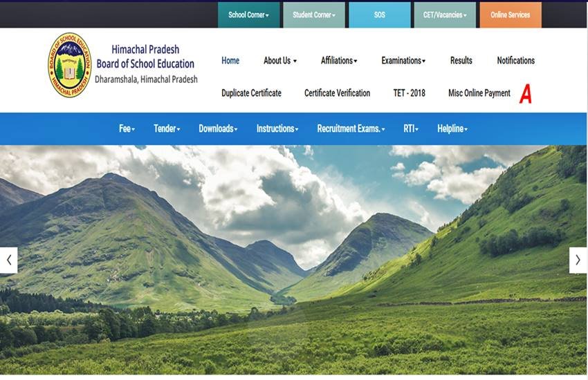Open Duplicate Certificate link

pyautogui.click(x=251, y=93)
